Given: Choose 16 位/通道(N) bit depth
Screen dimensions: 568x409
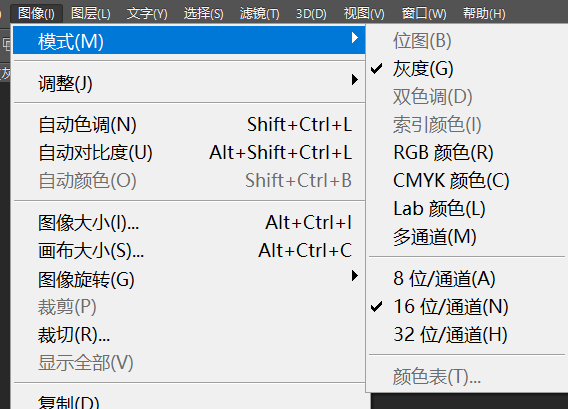Looking at the screenshot, I should (x=451, y=306).
